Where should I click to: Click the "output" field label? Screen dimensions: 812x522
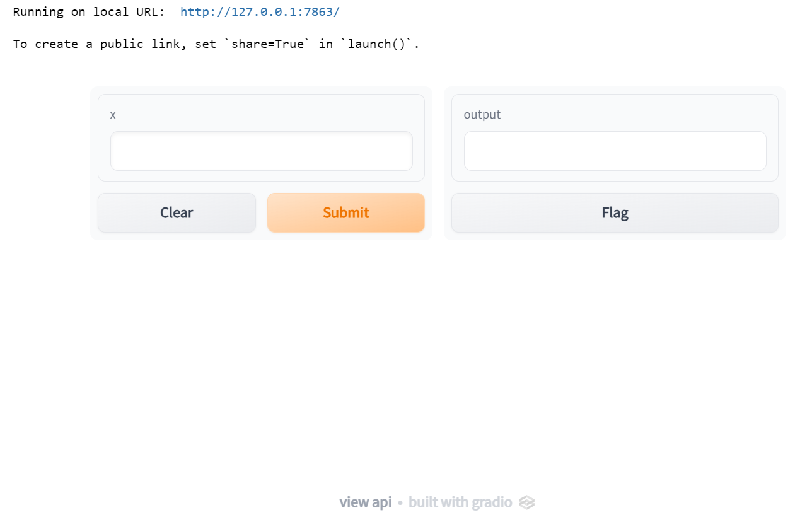[482, 114]
